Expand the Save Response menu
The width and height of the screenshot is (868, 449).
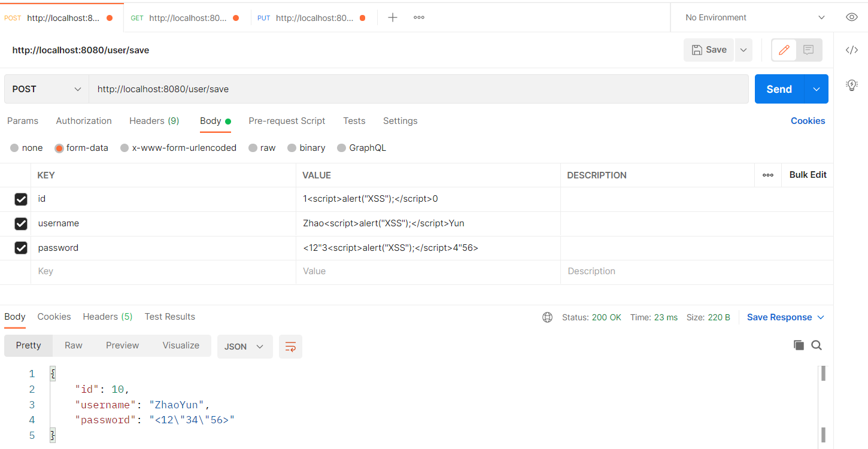coord(785,317)
